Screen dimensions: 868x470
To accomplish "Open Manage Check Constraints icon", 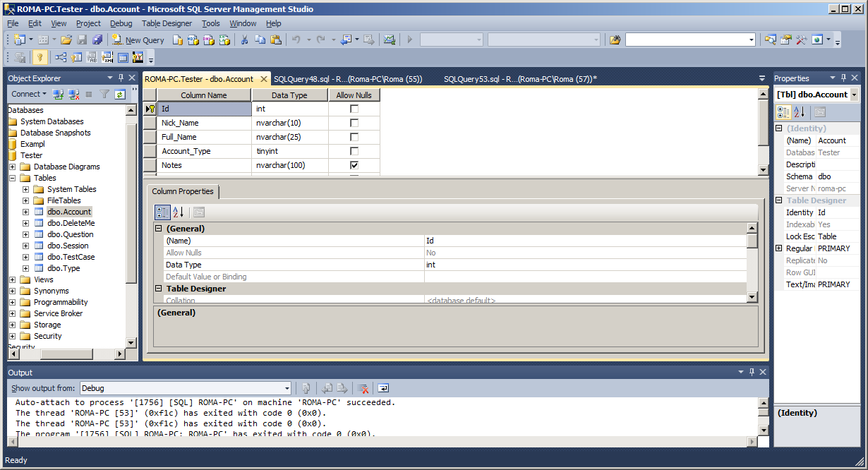I will (x=123, y=57).
